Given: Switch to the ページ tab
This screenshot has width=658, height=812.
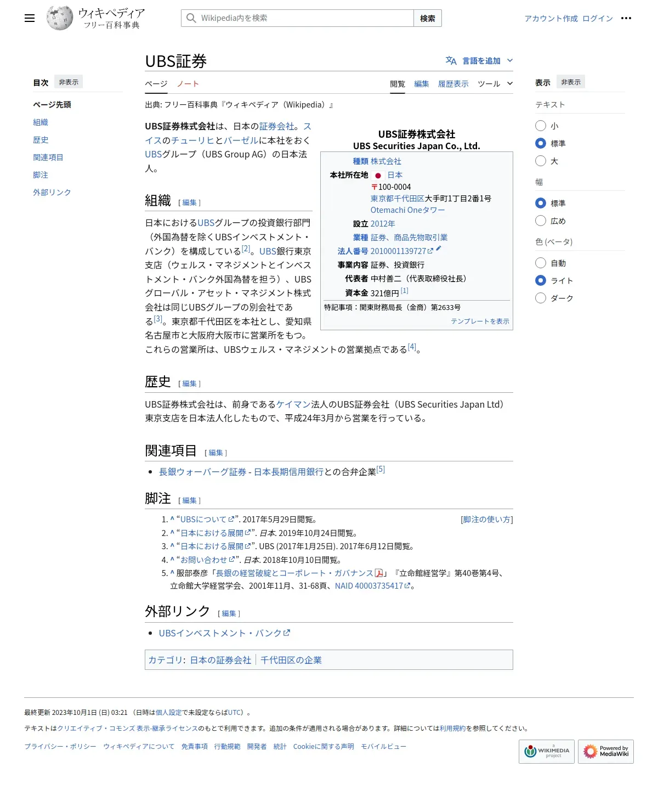Looking at the screenshot, I should (x=156, y=83).
